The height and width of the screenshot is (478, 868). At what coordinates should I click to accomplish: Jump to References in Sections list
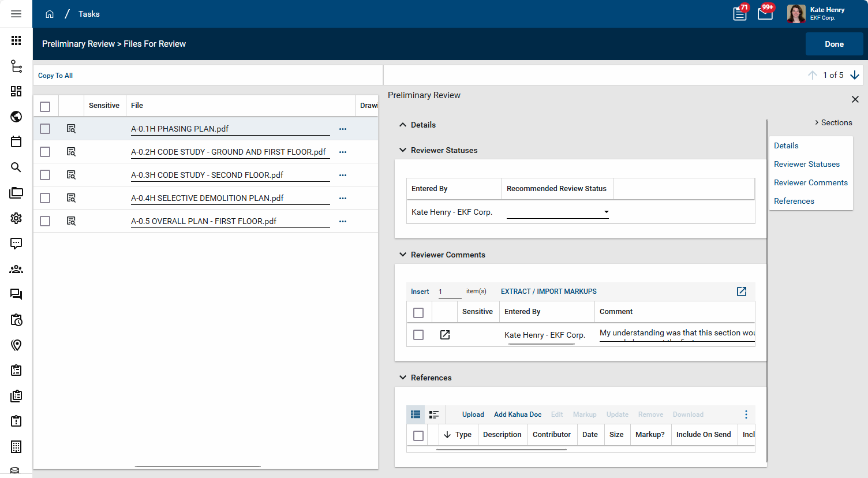pyautogui.click(x=794, y=201)
